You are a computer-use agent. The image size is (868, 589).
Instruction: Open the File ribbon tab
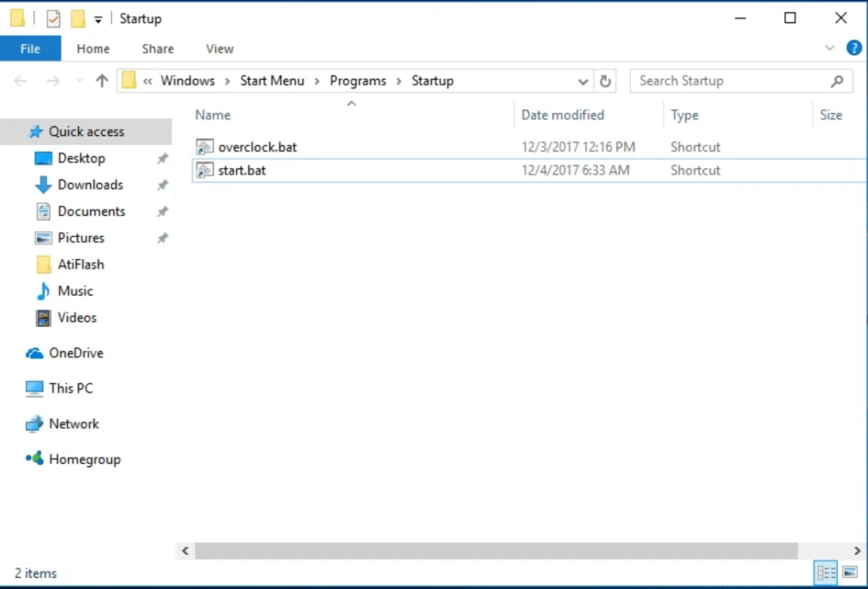click(31, 49)
